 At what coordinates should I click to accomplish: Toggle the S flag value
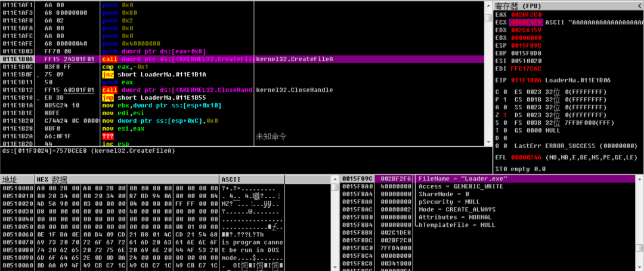pos(506,122)
